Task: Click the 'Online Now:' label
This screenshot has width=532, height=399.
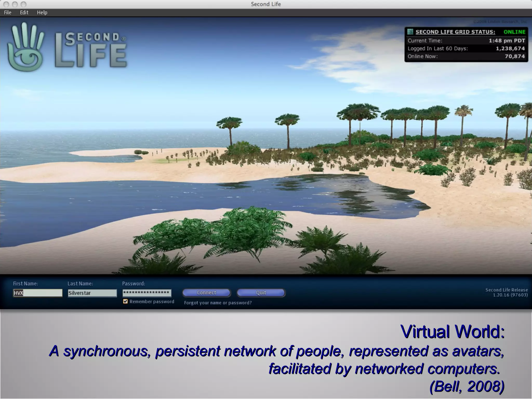Action: 422,56
